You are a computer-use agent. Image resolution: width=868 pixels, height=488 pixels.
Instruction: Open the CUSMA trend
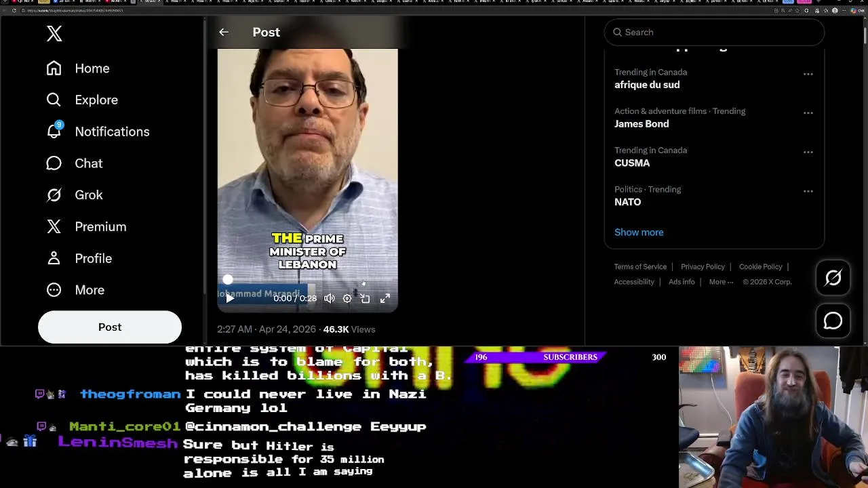[632, 163]
